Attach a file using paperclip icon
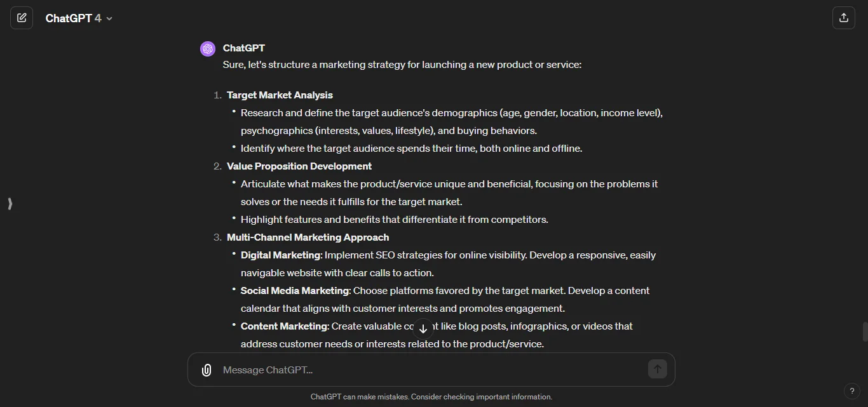868x407 pixels. 207,370
